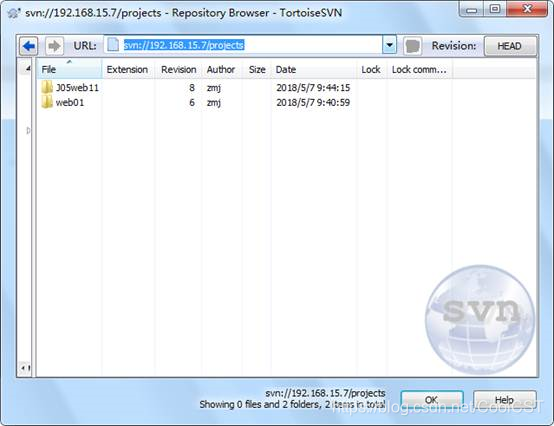The height and width of the screenshot is (426, 554).
Task: Click date 2018/5/7 9:40:59
Action: click(x=313, y=103)
